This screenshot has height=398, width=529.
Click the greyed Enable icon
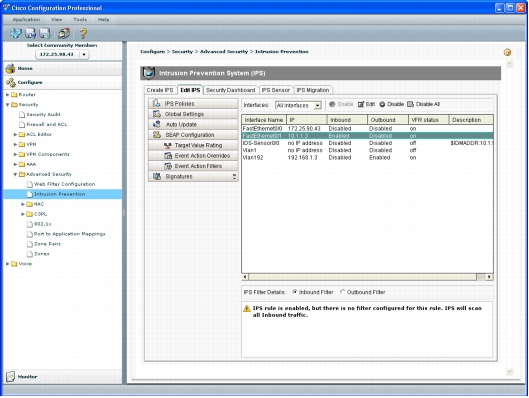point(332,104)
